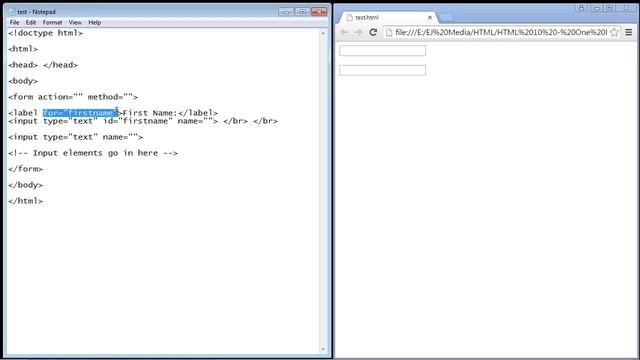Open the Chrome hamburger menu
Viewport: 640px width, 360px height.
coord(629,32)
